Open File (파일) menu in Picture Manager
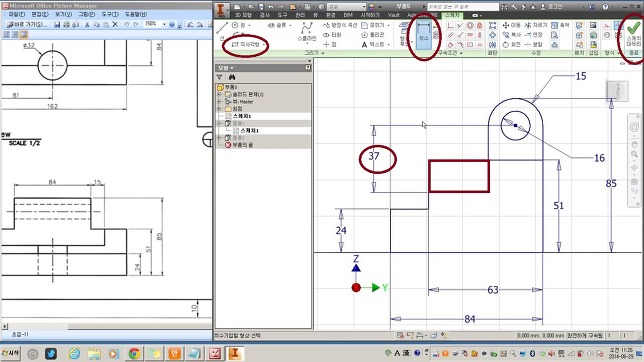 (x=17, y=14)
